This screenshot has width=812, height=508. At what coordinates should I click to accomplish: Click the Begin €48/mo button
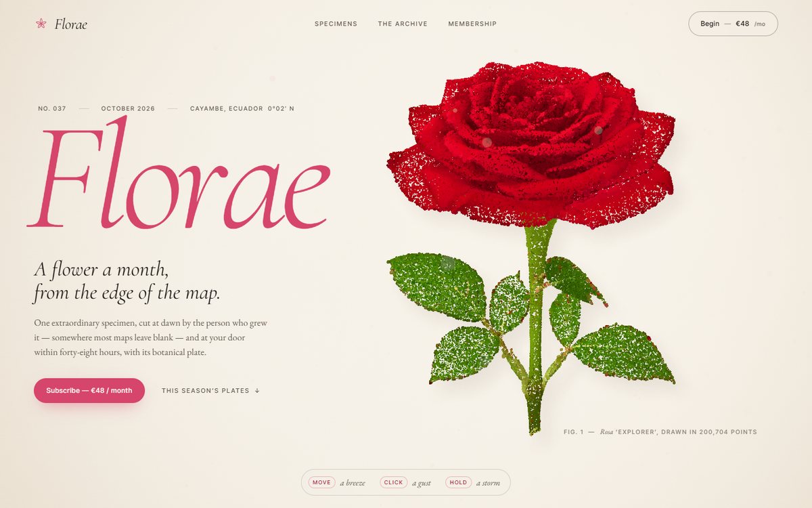[733, 24]
